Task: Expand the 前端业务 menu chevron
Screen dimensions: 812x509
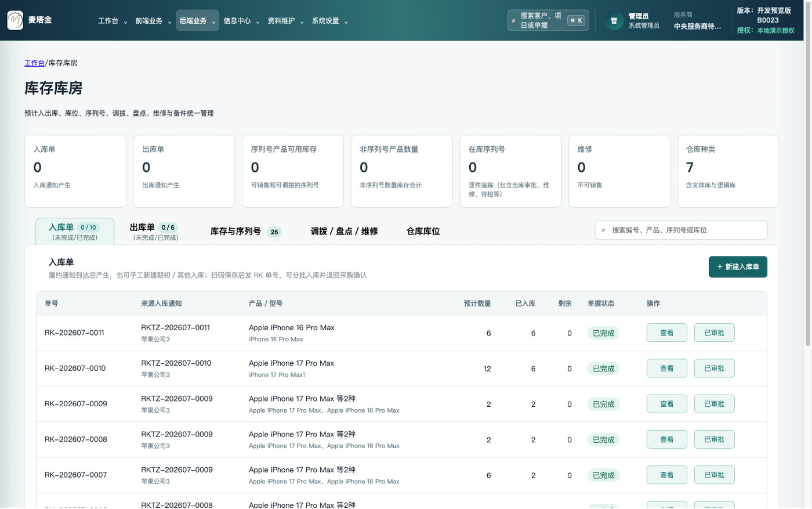Action: pyautogui.click(x=169, y=22)
